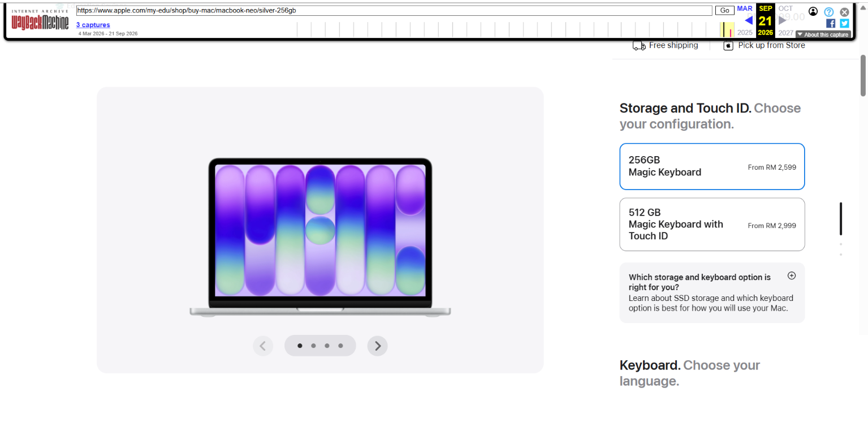
Task: Click the Keyboard. Choose your language heading
Action: [690, 373]
